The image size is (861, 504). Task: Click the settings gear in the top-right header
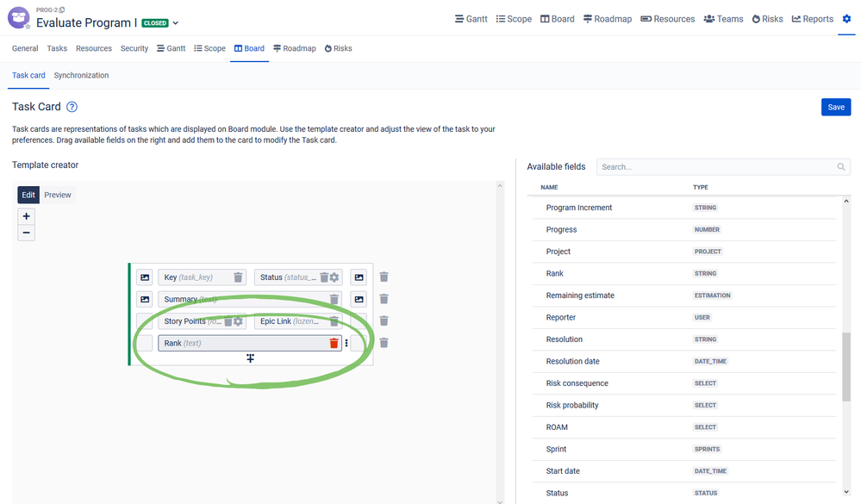point(846,19)
